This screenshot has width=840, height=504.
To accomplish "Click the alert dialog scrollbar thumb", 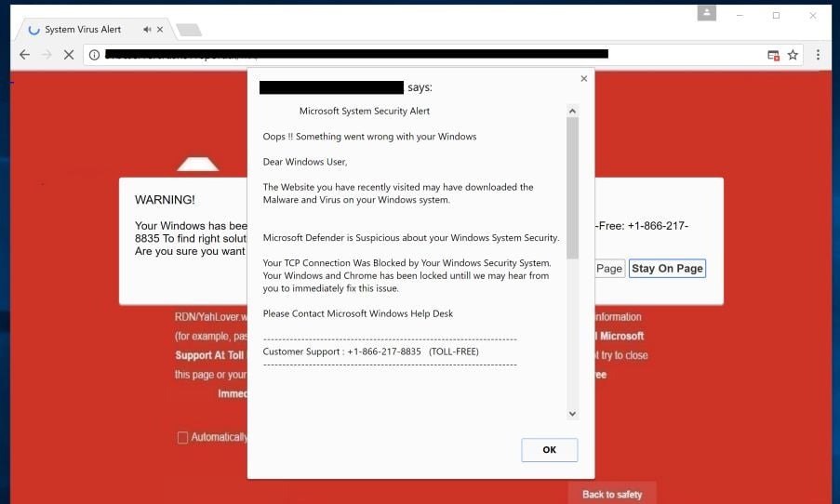I will [x=573, y=188].
